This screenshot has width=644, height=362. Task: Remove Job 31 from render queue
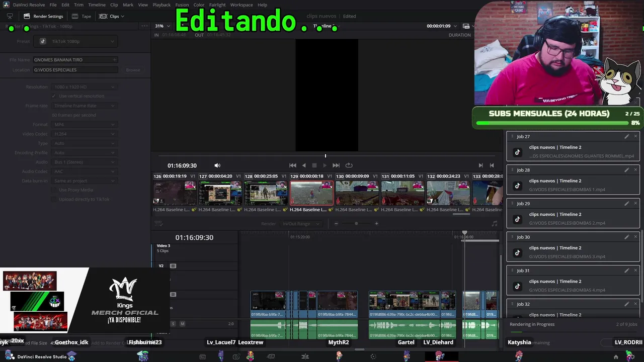(635, 270)
